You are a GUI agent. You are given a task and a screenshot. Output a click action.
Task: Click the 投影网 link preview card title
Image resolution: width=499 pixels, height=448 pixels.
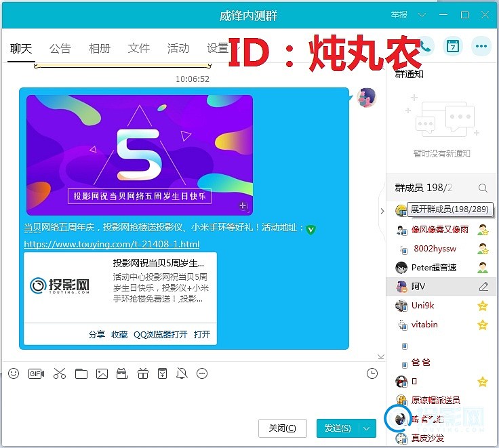[x=159, y=264]
